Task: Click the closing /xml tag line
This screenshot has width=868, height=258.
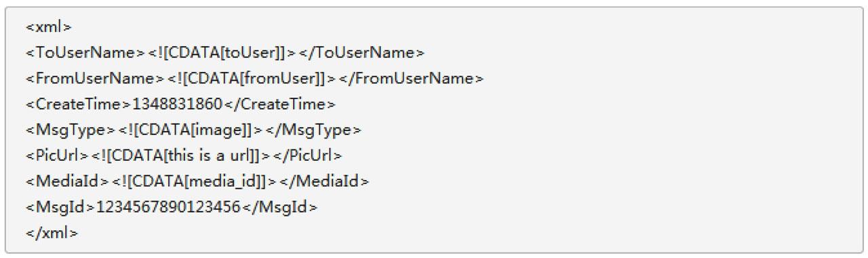Action: (x=52, y=234)
